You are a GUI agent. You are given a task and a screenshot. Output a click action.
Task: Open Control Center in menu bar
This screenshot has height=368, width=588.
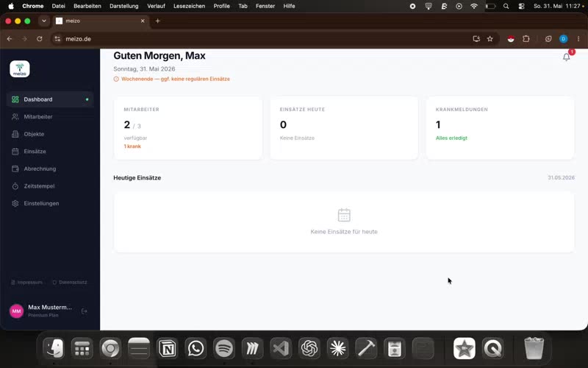521,6
